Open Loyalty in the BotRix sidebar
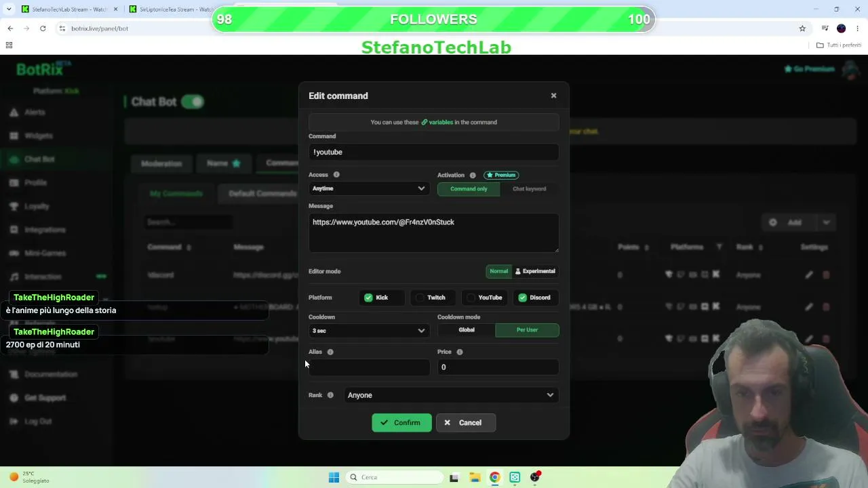 point(37,206)
